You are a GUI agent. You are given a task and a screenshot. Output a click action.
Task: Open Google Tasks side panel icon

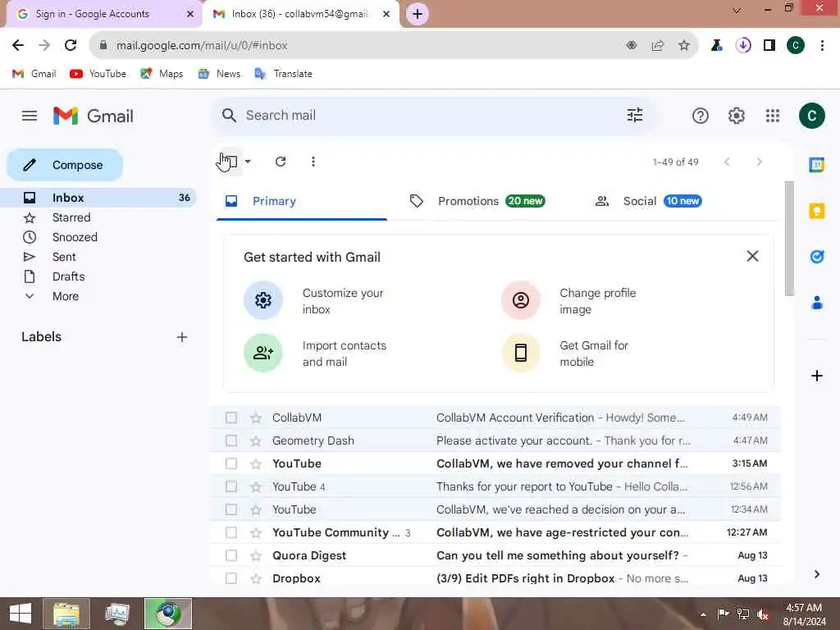point(816,257)
